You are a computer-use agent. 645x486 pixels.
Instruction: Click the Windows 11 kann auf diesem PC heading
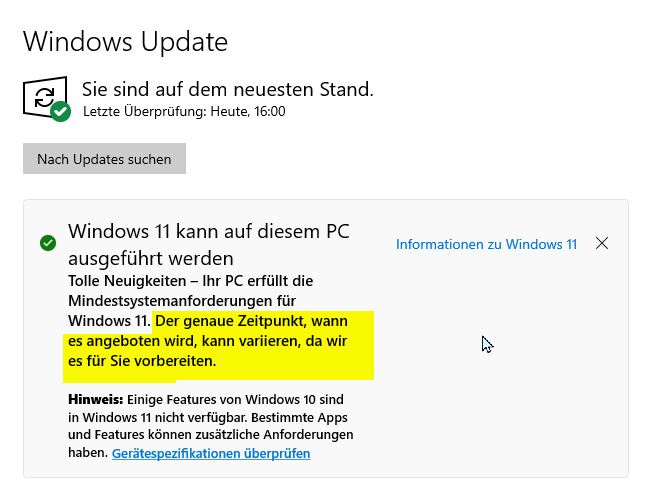pyautogui.click(x=209, y=231)
